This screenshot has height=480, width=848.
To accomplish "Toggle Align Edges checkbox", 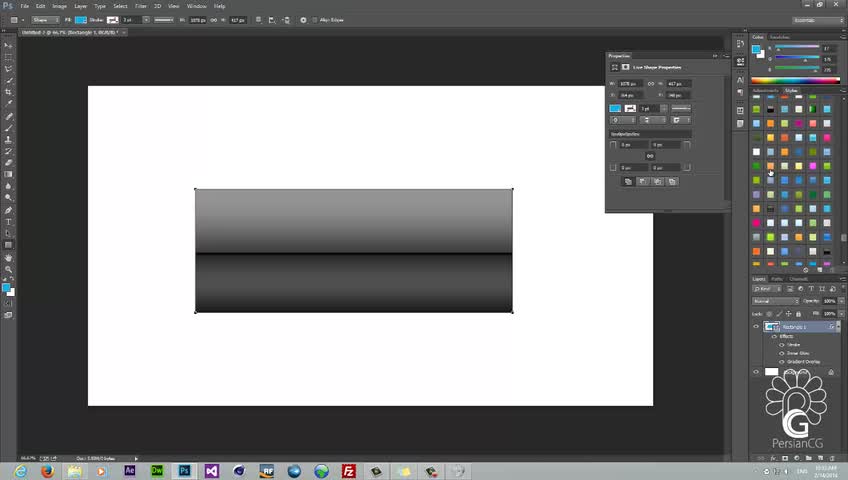I will point(315,20).
